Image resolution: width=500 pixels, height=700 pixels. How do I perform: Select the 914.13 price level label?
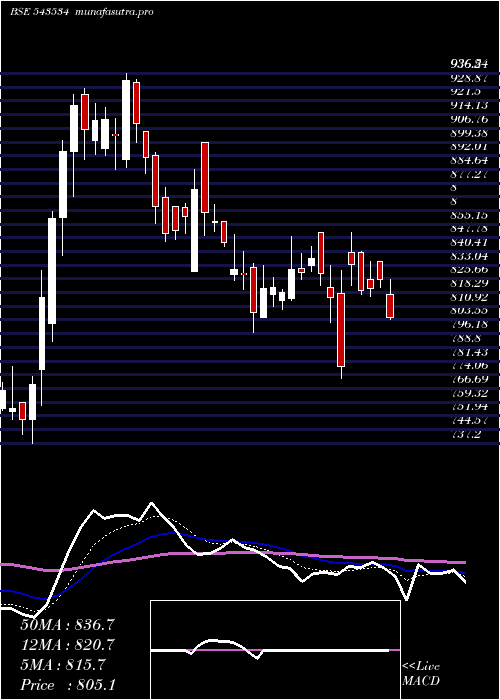pyautogui.click(x=468, y=105)
